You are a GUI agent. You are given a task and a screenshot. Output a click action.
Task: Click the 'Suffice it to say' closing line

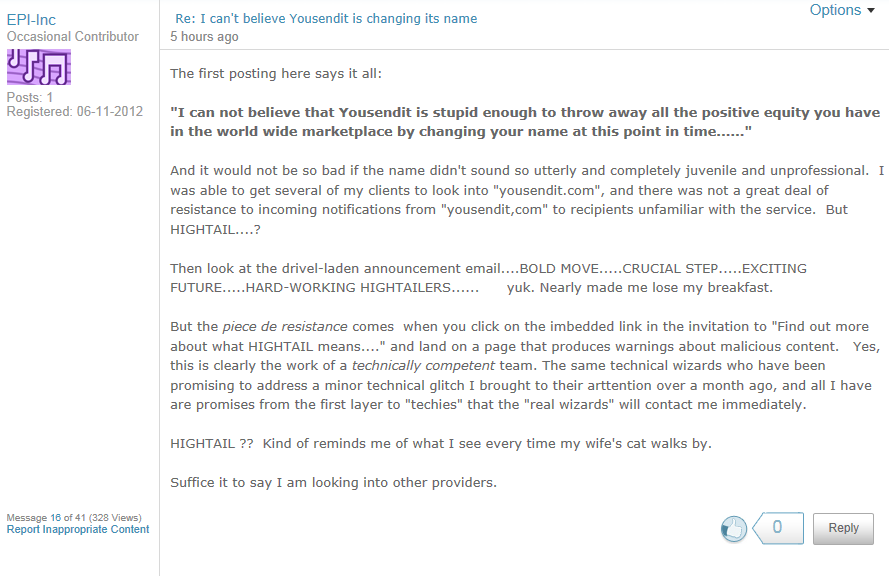333,483
